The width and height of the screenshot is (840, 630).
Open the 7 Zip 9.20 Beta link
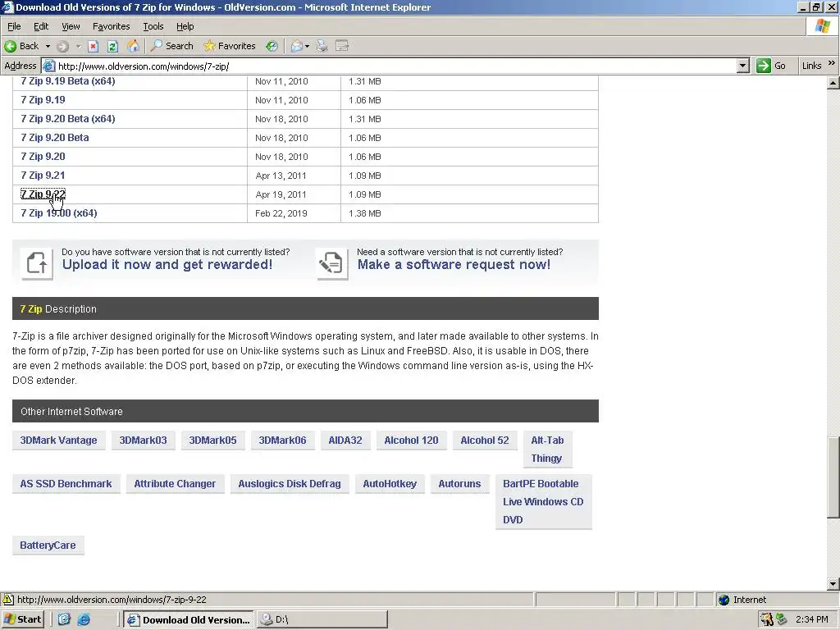click(55, 137)
